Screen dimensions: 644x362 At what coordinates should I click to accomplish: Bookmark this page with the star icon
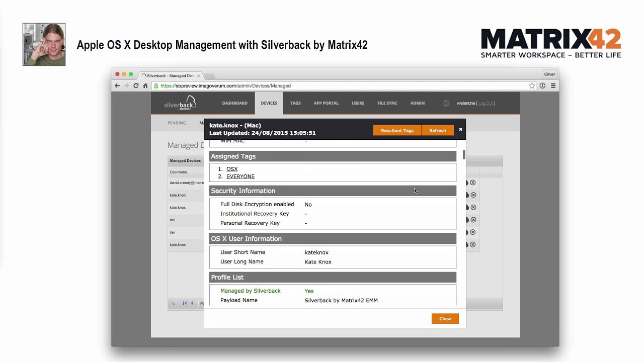pos(532,86)
